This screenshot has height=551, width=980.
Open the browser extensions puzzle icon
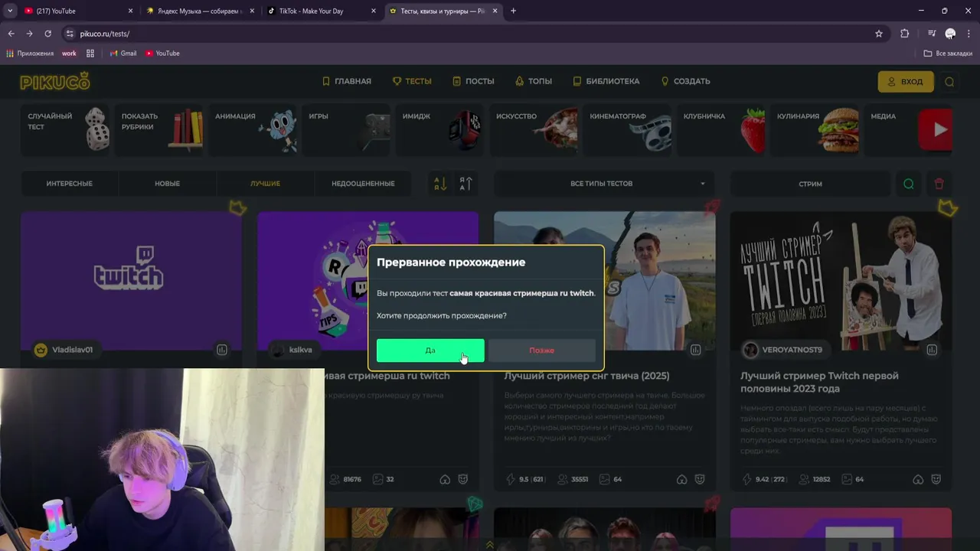point(905,34)
